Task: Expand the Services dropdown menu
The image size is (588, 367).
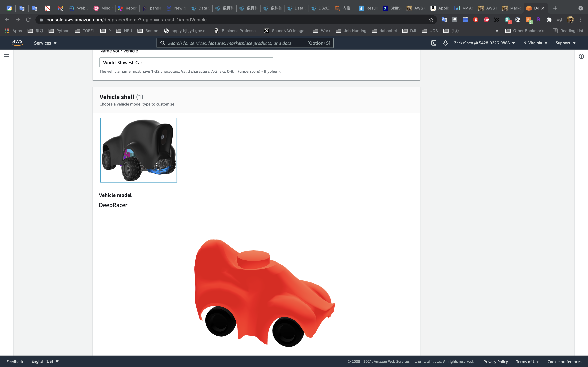Action: point(45,43)
